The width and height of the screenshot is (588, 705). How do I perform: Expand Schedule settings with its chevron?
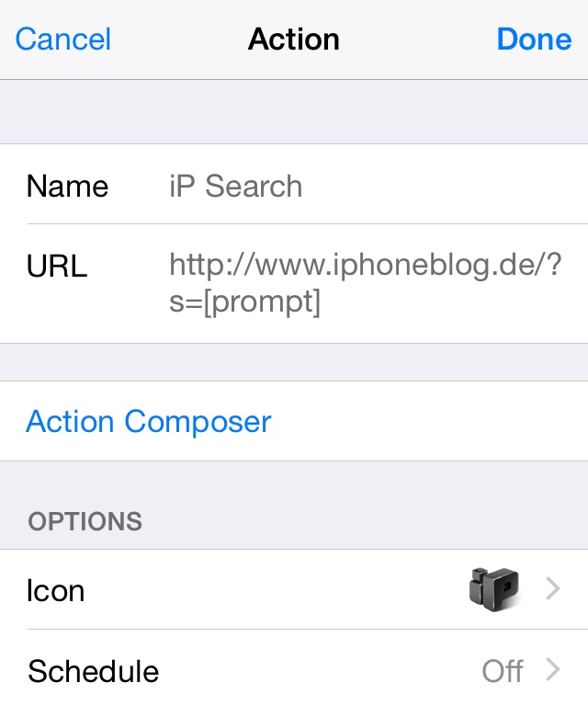[x=552, y=670]
